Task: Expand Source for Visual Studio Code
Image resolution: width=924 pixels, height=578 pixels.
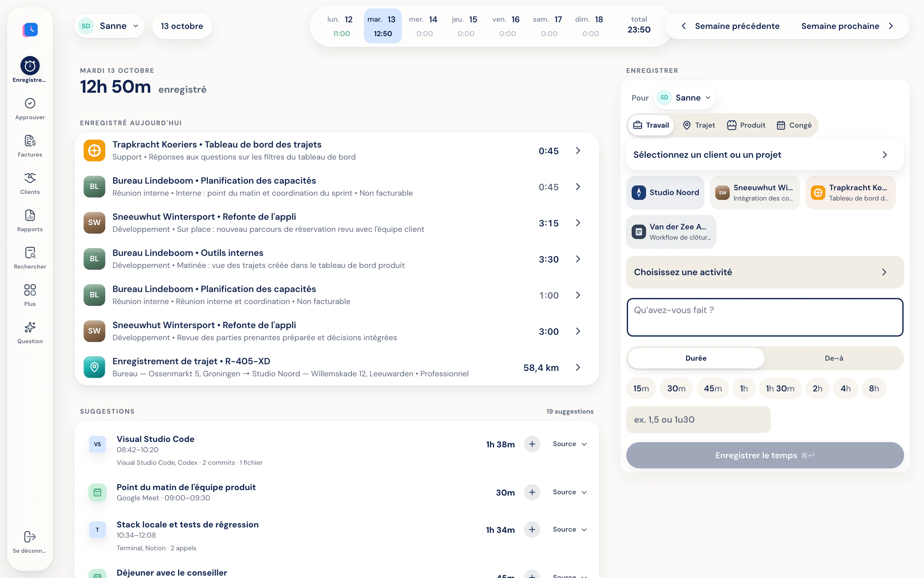Action: tap(570, 444)
